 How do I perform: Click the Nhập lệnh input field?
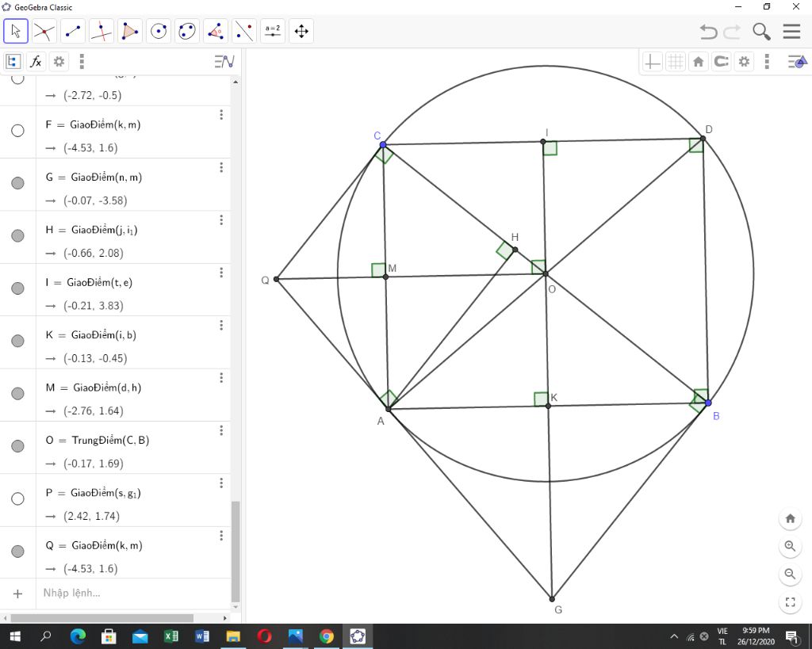coord(133,593)
